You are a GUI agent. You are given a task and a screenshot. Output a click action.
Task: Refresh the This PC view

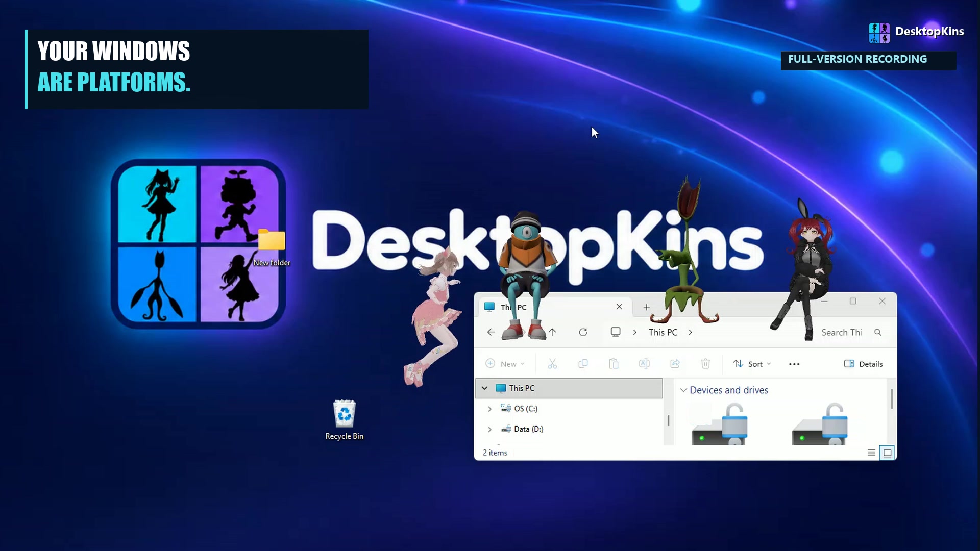(x=583, y=332)
